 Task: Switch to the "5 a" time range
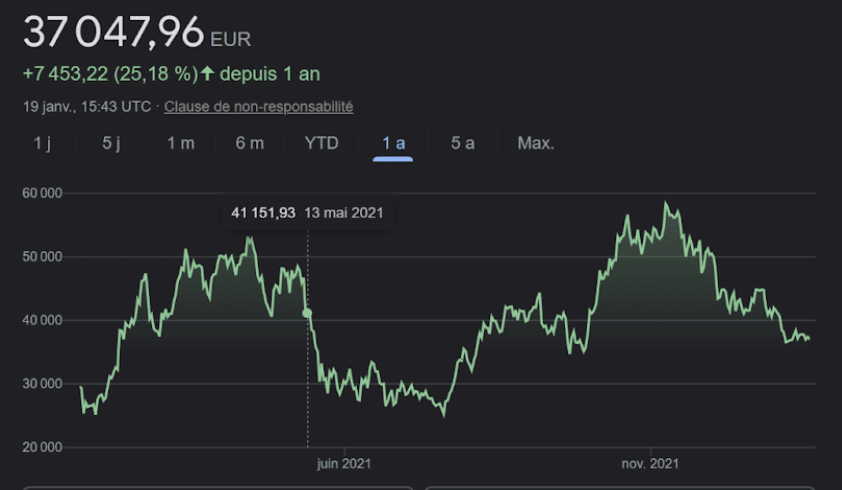tap(462, 143)
